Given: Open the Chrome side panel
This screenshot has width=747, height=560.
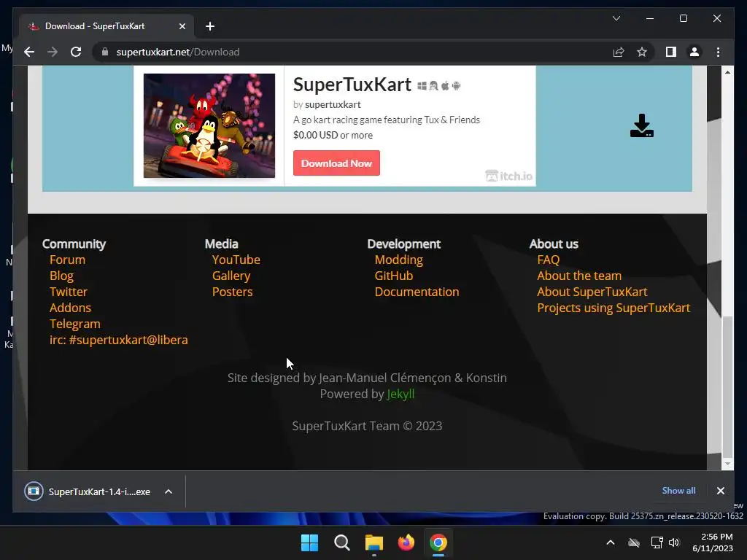Looking at the screenshot, I should [x=671, y=52].
